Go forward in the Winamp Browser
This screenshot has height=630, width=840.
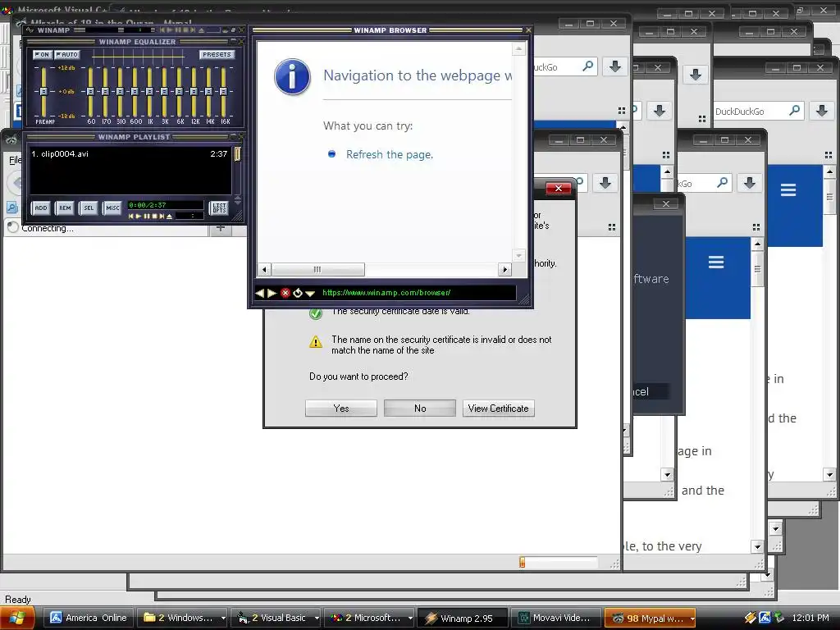tap(272, 293)
